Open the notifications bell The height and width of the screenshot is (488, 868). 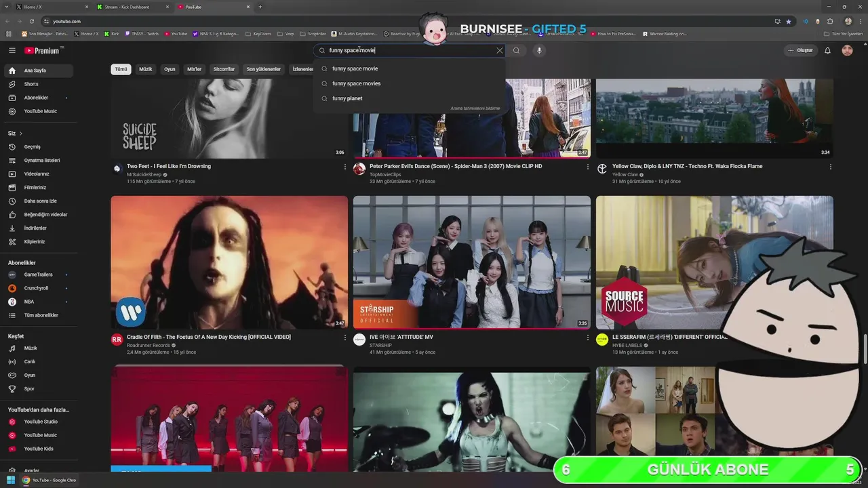point(827,50)
